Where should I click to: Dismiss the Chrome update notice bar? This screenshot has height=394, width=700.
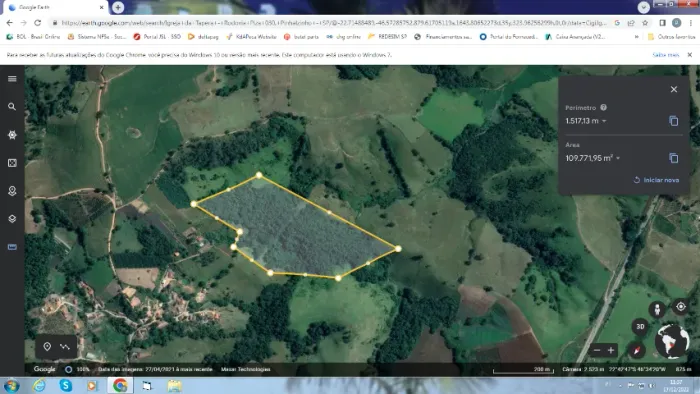pos(690,55)
